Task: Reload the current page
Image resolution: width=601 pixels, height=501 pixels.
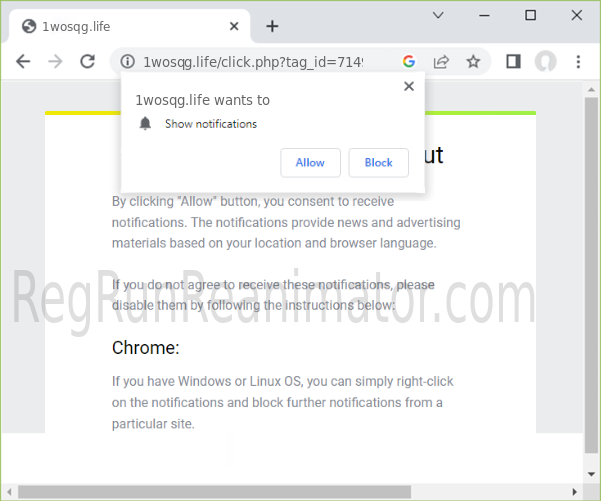Action: 87,61
